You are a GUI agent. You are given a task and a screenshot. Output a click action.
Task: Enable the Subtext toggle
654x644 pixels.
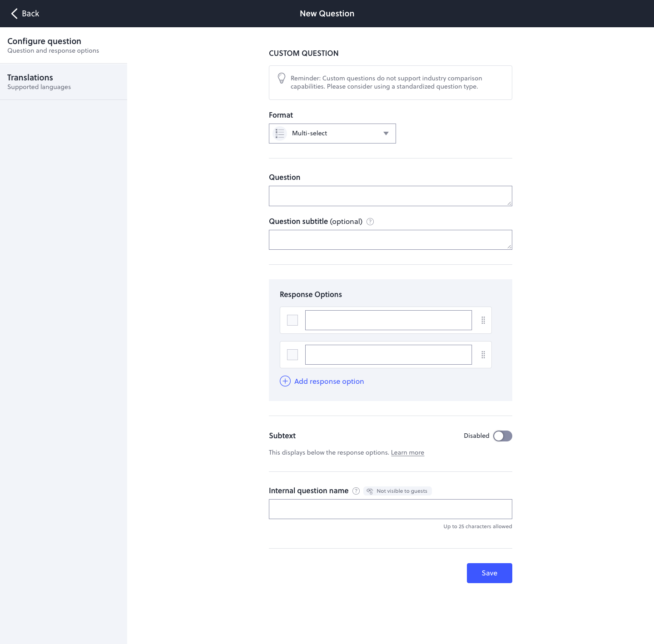pos(502,436)
